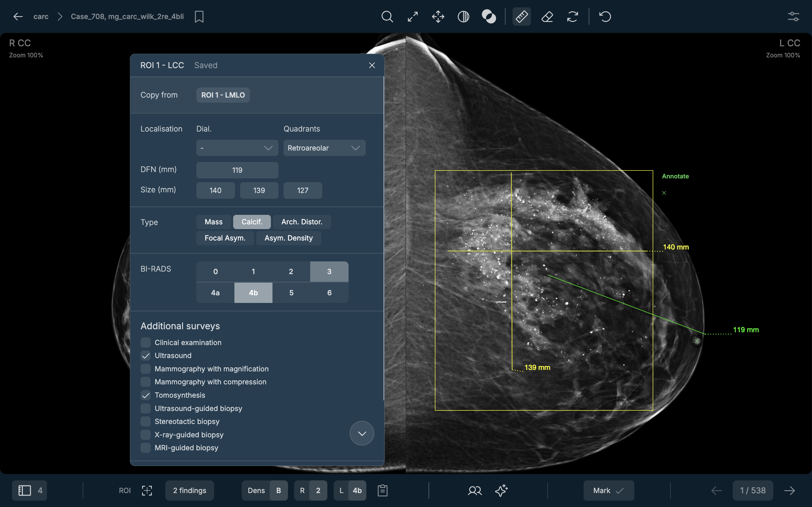812x507 pixels.
Task: Click the undo reset arrow icon
Action: click(605, 16)
